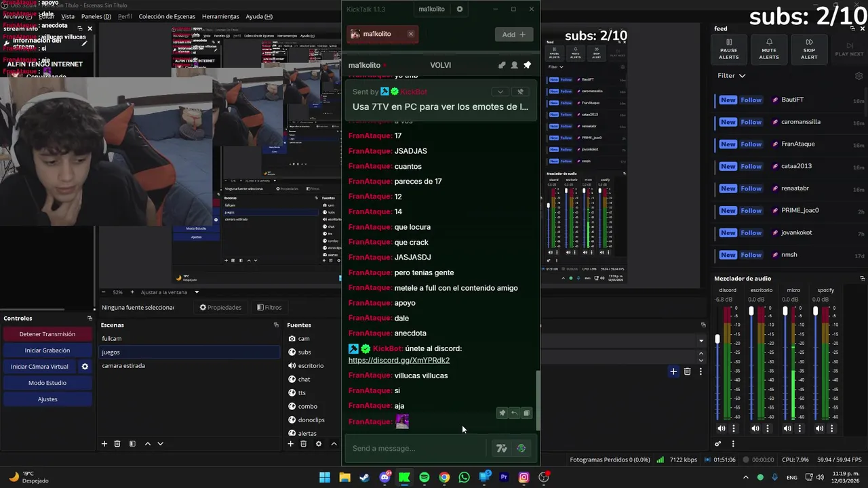The width and height of the screenshot is (868, 488).
Task: Add a new scene with plus icon
Action: pos(104,443)
